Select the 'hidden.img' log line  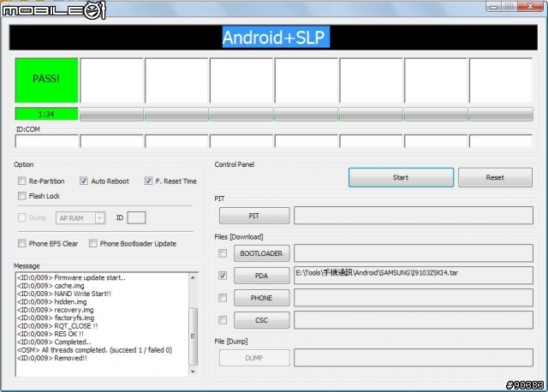[x=51, y=302]
